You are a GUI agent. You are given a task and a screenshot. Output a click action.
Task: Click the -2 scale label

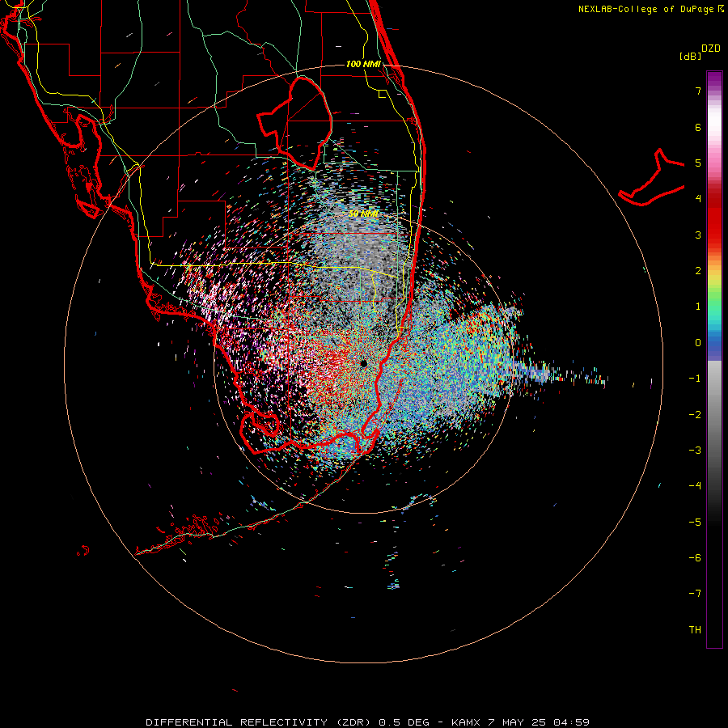695,415
